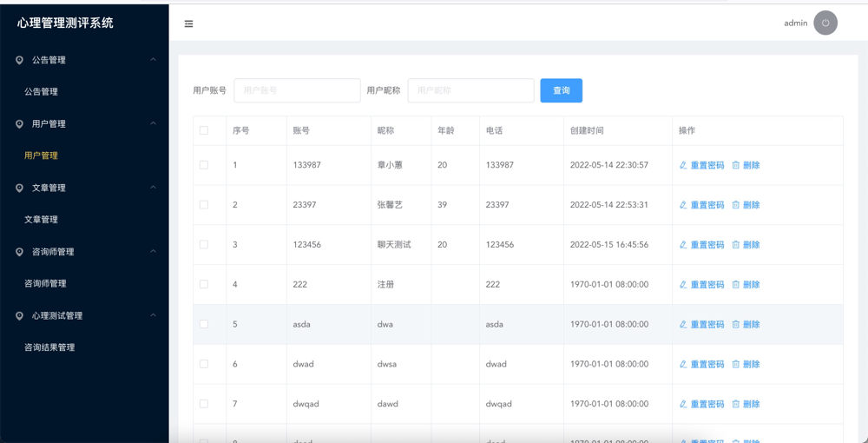Image resolution: width=868 pixels, height=443 pixels.
Task: Collapse the 咨询师管理 group chevron
Action: pos(154,251)
